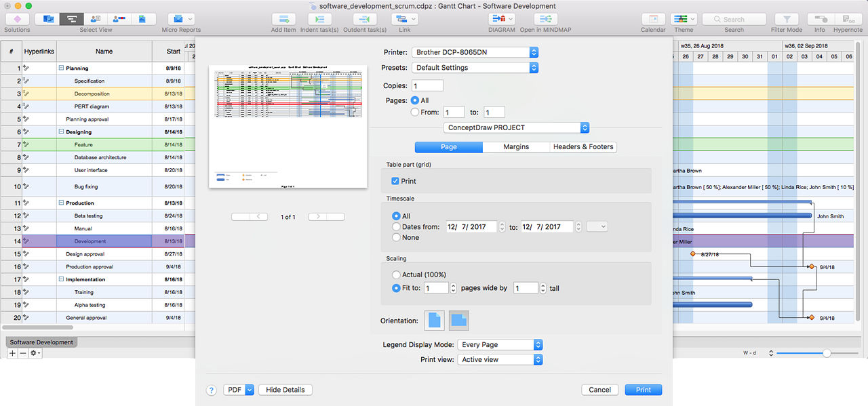Open Micro Reports dropdown arrow
Viewport: 868px width, 406px height.
tap(191, 19)
